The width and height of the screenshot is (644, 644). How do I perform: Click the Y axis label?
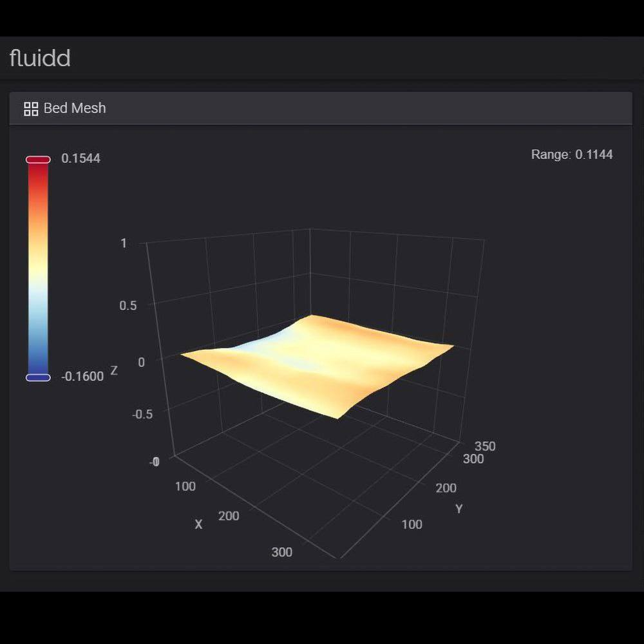(x=459, y=509)
